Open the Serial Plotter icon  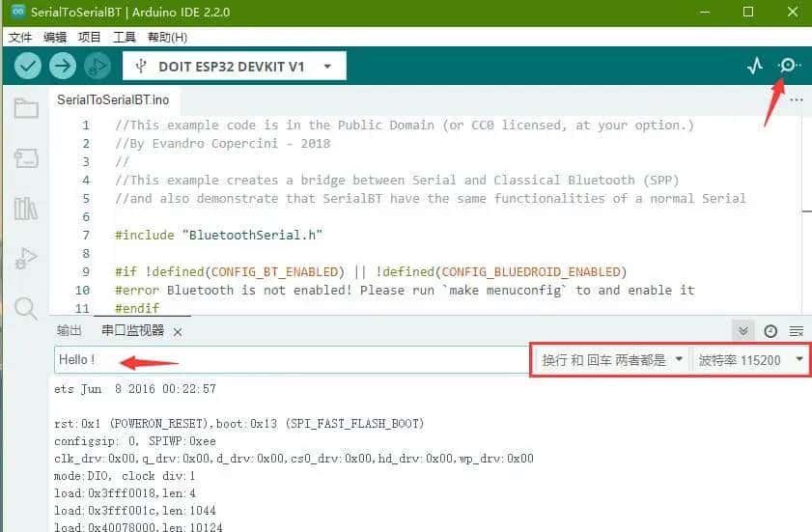click(755, 66)
